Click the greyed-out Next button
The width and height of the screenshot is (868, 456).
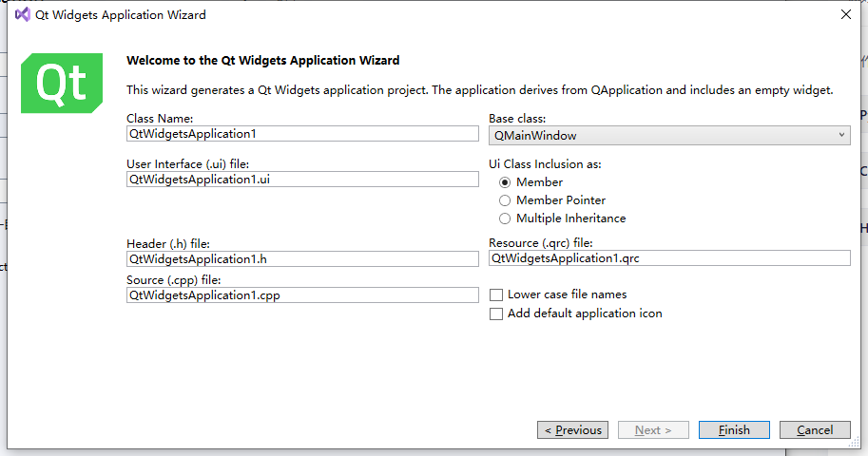tap(653, 430)
